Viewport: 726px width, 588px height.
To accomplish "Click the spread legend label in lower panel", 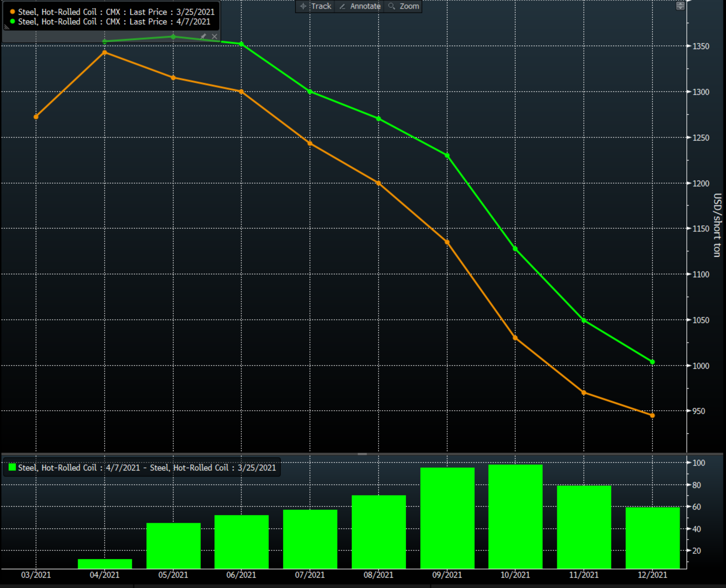I will point(147,468).
